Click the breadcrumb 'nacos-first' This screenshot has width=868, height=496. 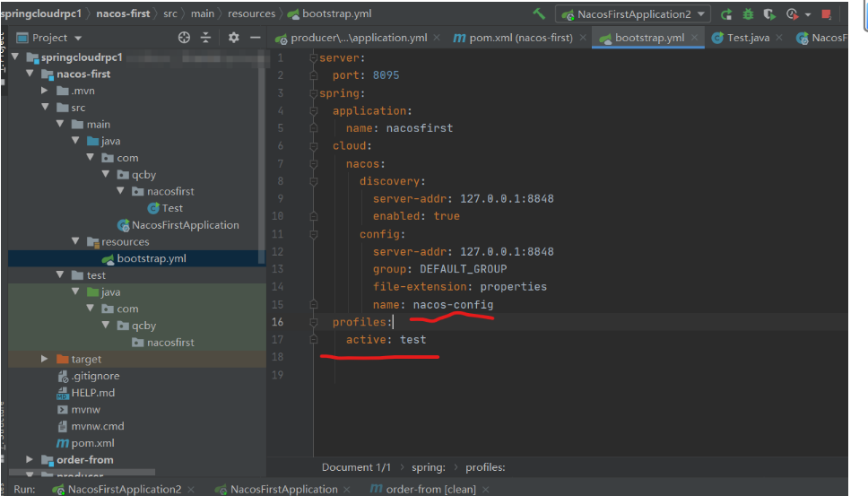click(123, 13)
